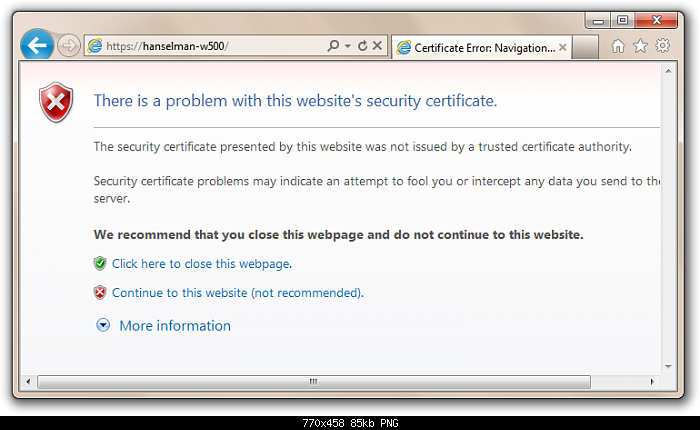This screenshot has width=700, height=430.
Task: Open the address bar search dropdown arrow
Action: [x=348, y=46]
